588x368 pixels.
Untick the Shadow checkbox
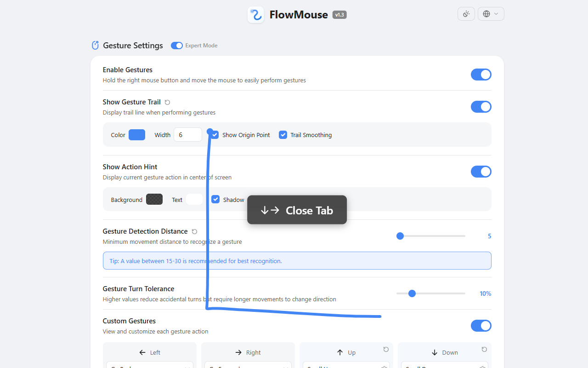(215, 200)
